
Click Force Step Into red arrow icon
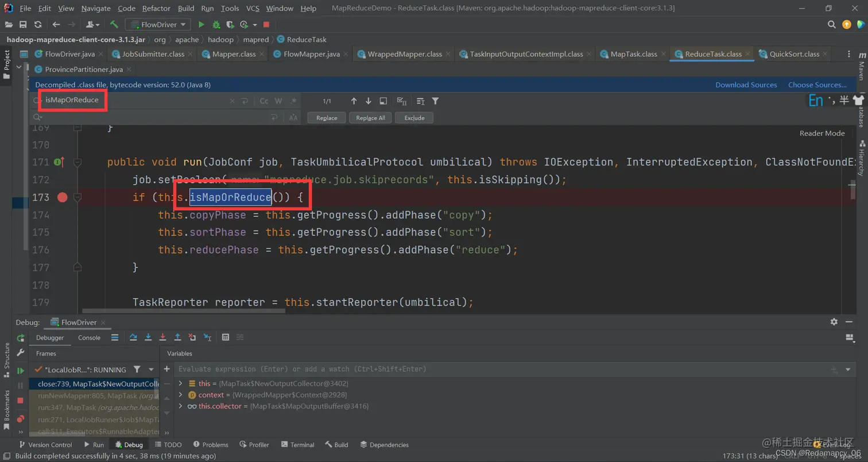point(163,337)
